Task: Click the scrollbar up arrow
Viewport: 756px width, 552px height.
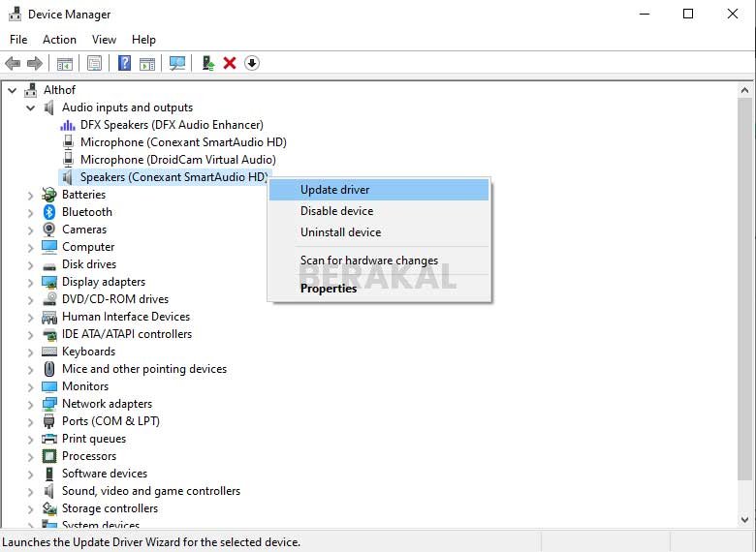Action: (x=744, y=90)
